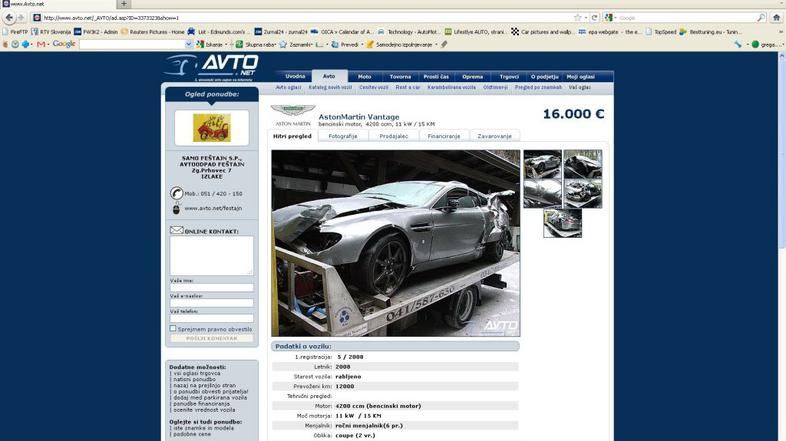
Task: Click the online contact message text area
Action: (x=211, y=255)
